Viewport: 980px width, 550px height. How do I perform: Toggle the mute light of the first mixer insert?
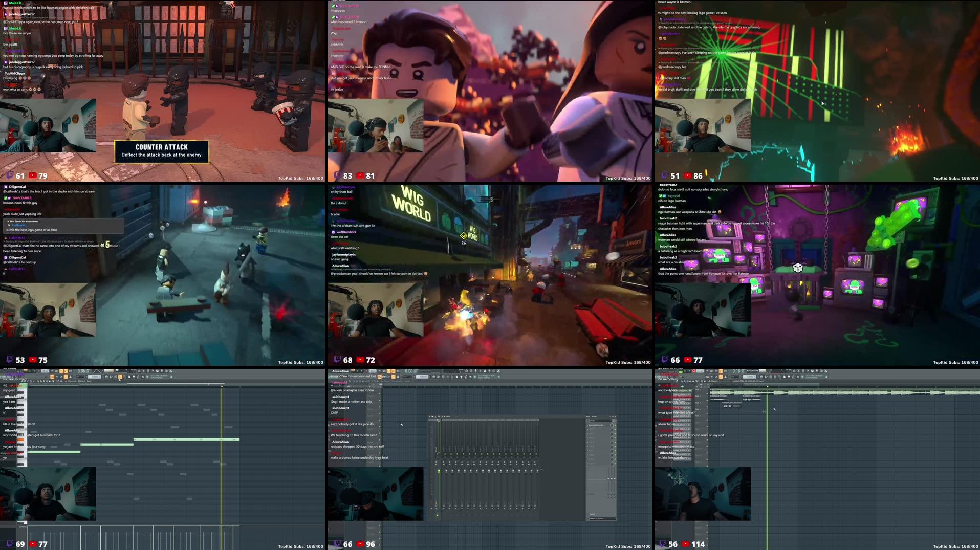[445, 454]
